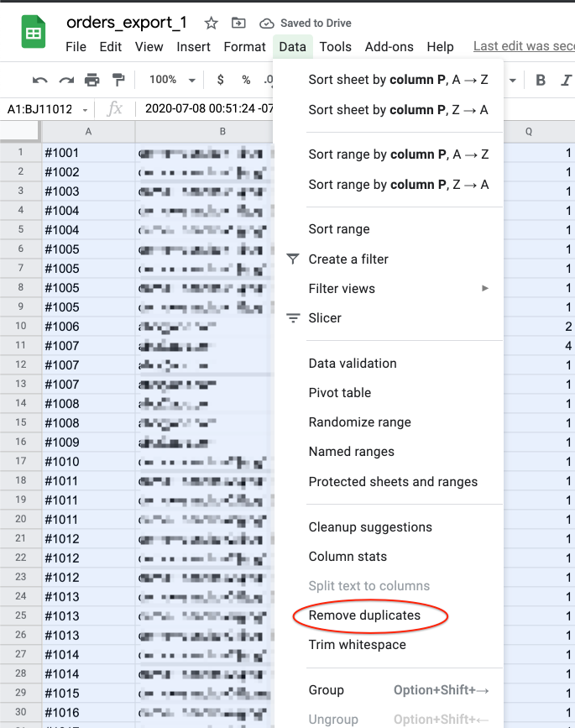The image size is (575, 728).
Task: Click the funnel icon beside Create a filter
Action: [293, 259]
